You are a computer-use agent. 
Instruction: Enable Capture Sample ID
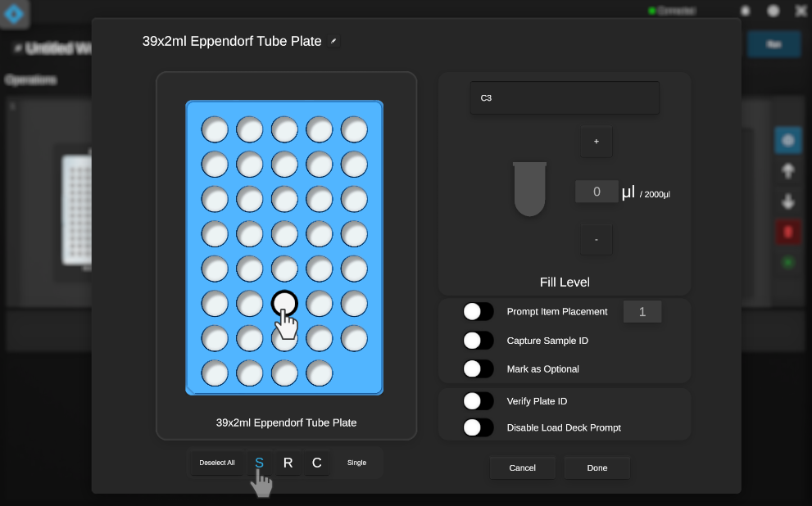tap(478, 341)
